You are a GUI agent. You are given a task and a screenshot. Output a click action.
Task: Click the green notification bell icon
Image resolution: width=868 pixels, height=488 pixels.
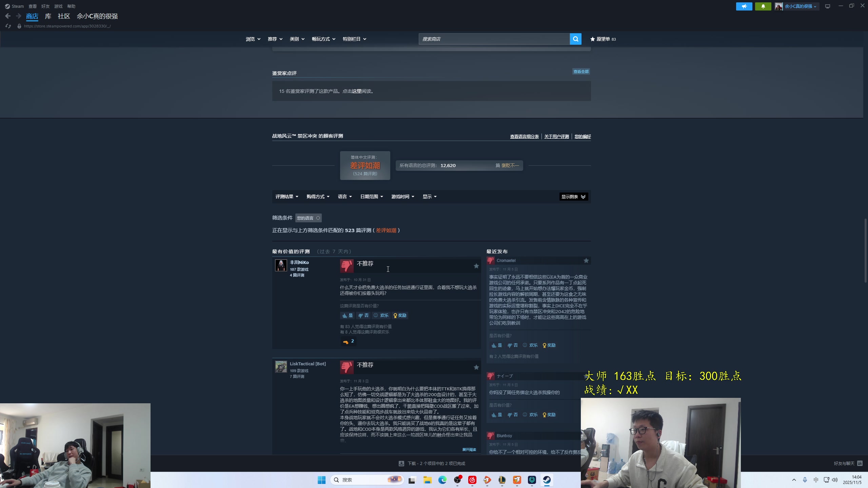[763, 6]
